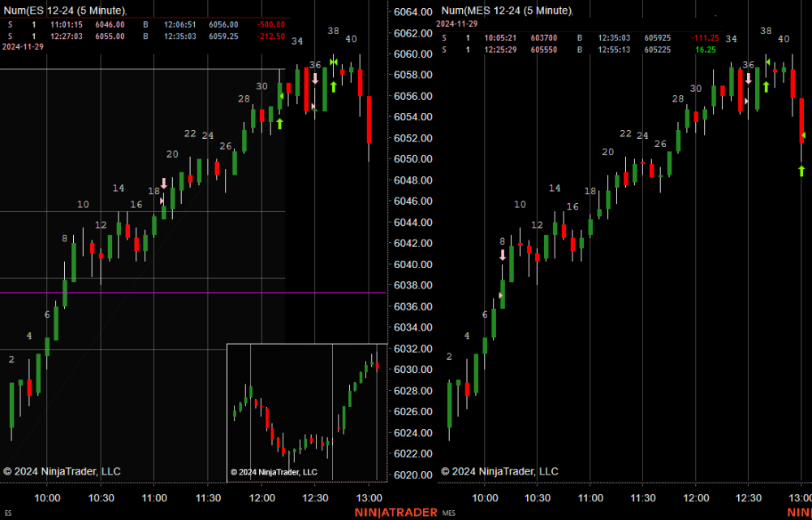The image size is (812, 520).
Task: Click the Num(MES 12-24 (5 Minute)) chart title
Action: (507, 11)
